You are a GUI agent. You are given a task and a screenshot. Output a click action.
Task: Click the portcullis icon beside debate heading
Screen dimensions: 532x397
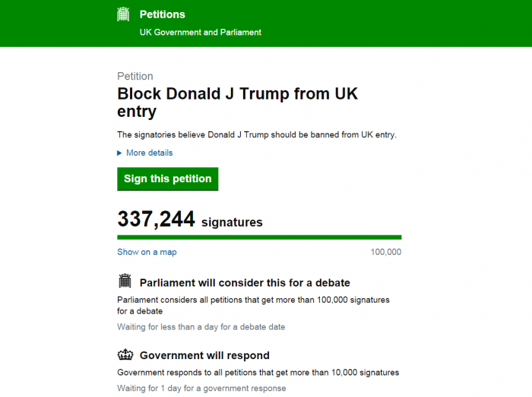pyautogui.click(x=125, y=282)
